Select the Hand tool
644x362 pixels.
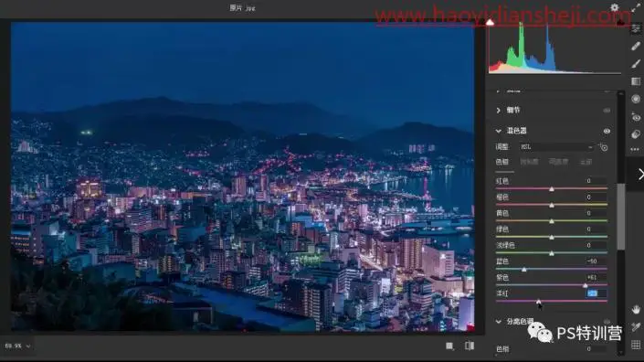[x=636, y=309]
